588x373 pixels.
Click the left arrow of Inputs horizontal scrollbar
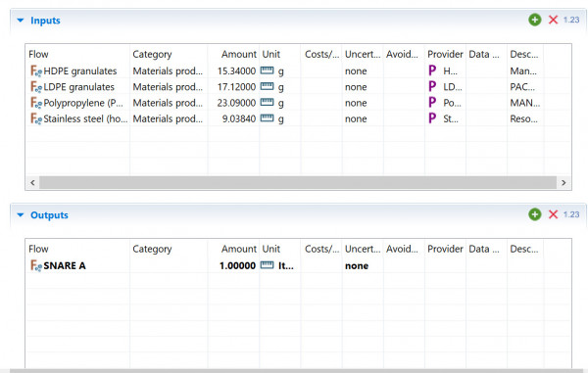[32, 183]
